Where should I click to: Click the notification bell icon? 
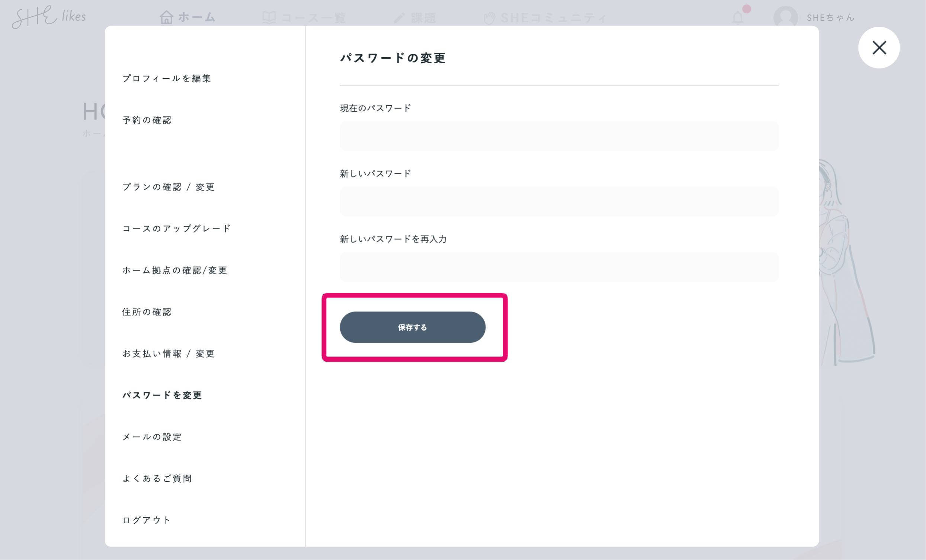pyautogui.click(x=738, y=17)
